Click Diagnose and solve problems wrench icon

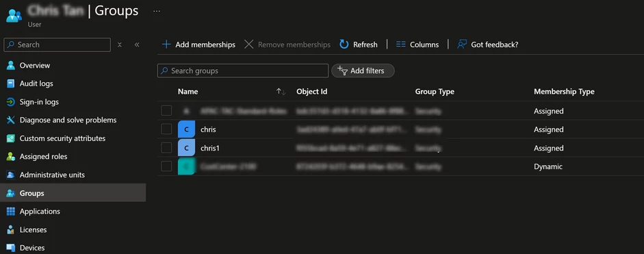coord(11,120)
